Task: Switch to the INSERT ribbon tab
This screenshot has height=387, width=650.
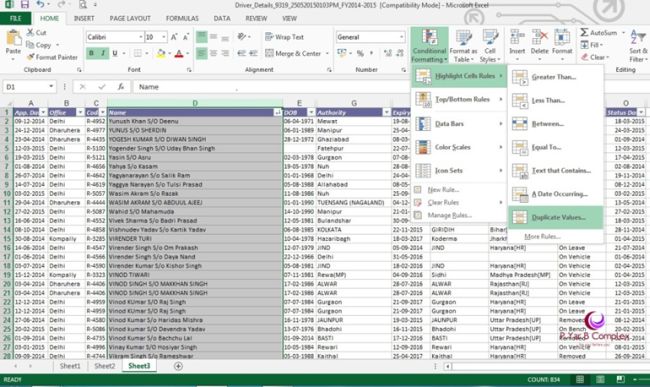Action: click(x=84, y=18)
